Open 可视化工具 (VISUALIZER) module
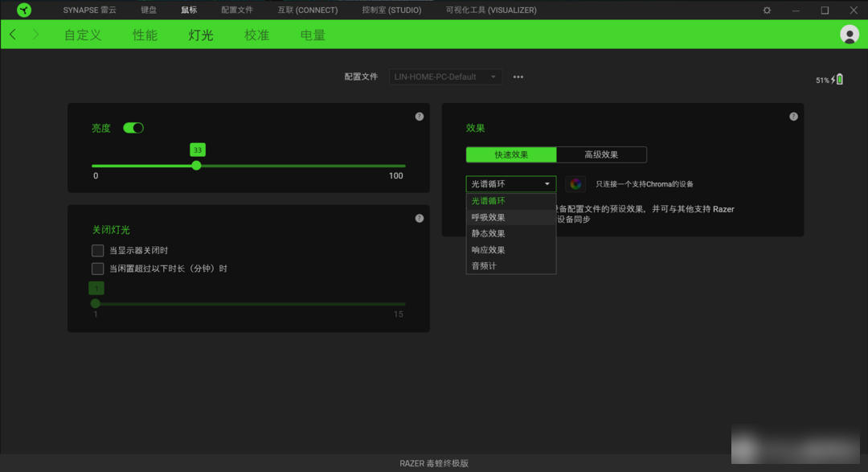 click(491, 10)
